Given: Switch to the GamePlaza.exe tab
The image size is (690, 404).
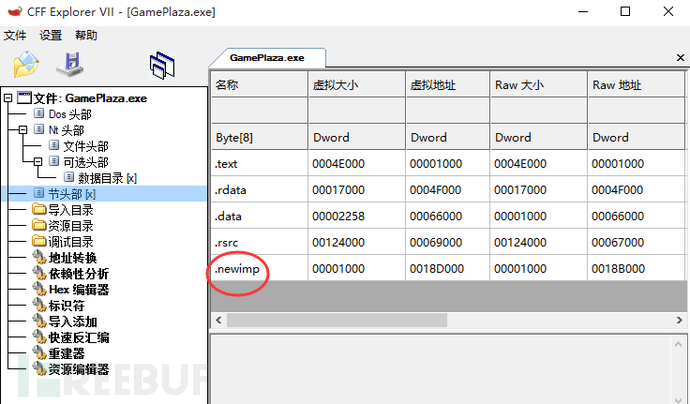Looking at the screenshot, I should tap(267, 58).
